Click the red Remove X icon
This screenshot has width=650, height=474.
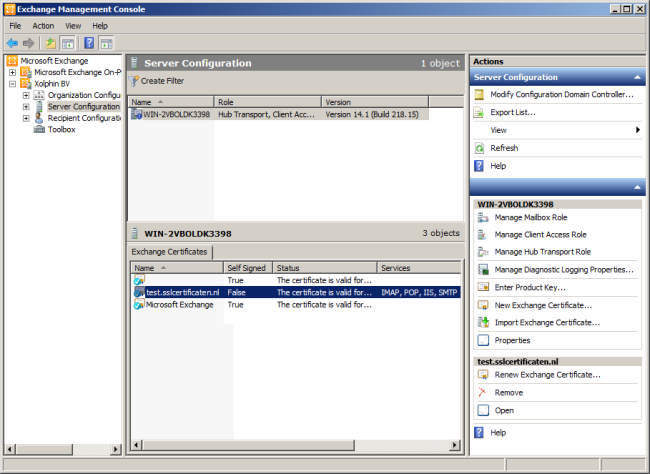point(482,392)
